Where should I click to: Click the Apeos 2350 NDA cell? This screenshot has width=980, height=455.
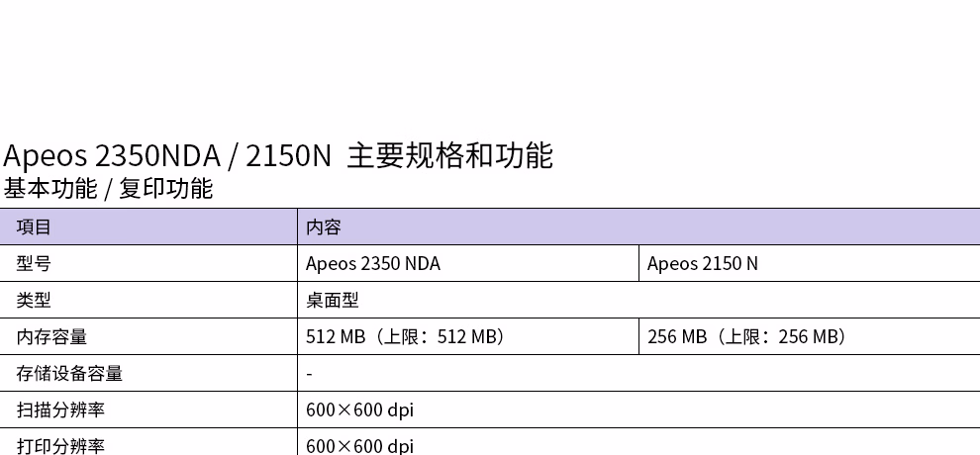coord(468,263)
